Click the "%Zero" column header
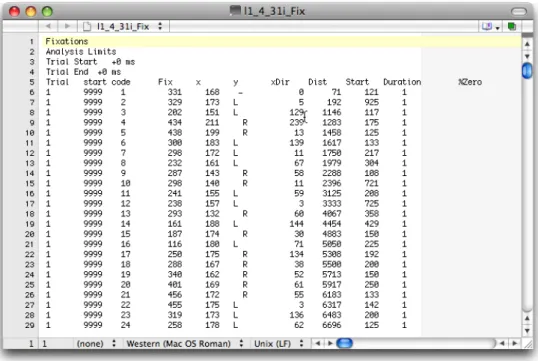Image resolution: width=538 pixels, height=361 pixels. click(x=470, y=82)
